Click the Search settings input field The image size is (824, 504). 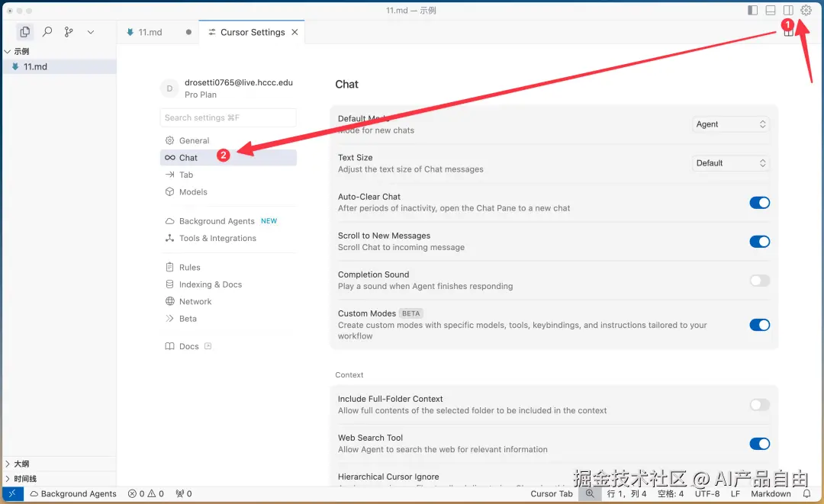(228, 117)
